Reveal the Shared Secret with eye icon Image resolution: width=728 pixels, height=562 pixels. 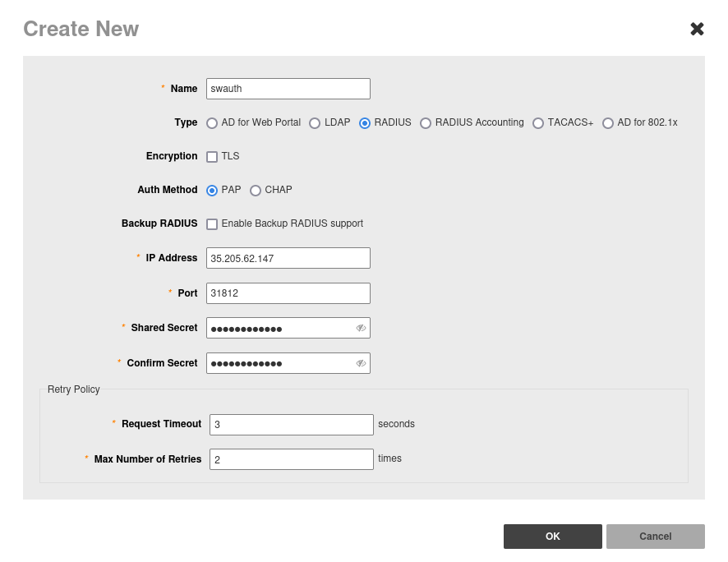tap(361, 328)
